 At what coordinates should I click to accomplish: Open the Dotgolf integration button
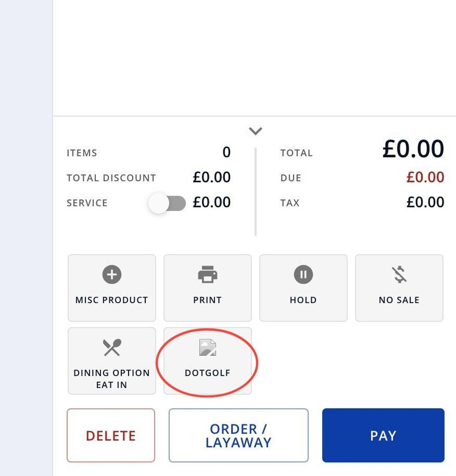208,361
